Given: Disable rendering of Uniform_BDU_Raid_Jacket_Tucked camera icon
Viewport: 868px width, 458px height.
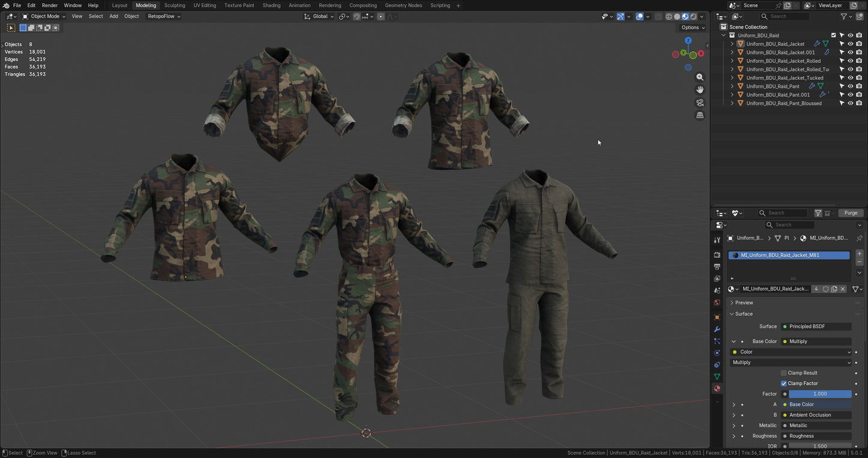Looking at the screenshot, I should click(859, 78).
